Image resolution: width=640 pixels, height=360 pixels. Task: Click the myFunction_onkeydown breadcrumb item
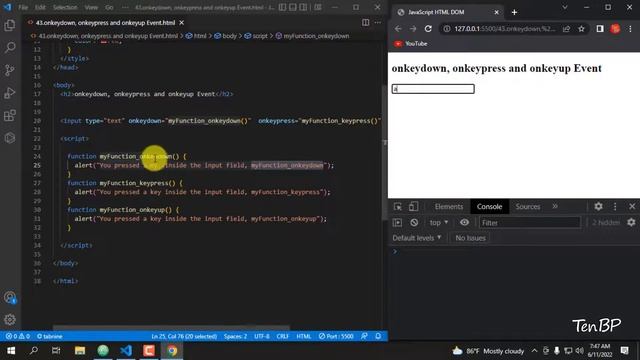click(313, 36)
